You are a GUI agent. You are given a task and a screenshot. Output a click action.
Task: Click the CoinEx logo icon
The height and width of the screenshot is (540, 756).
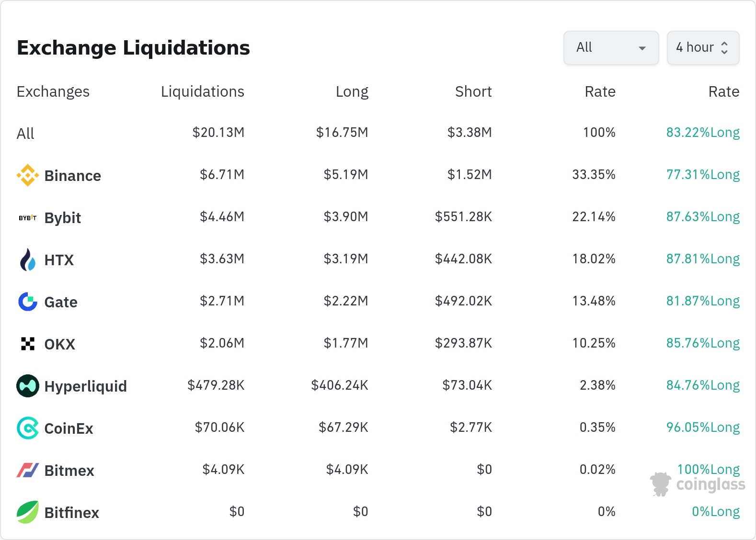pos(28,428)
